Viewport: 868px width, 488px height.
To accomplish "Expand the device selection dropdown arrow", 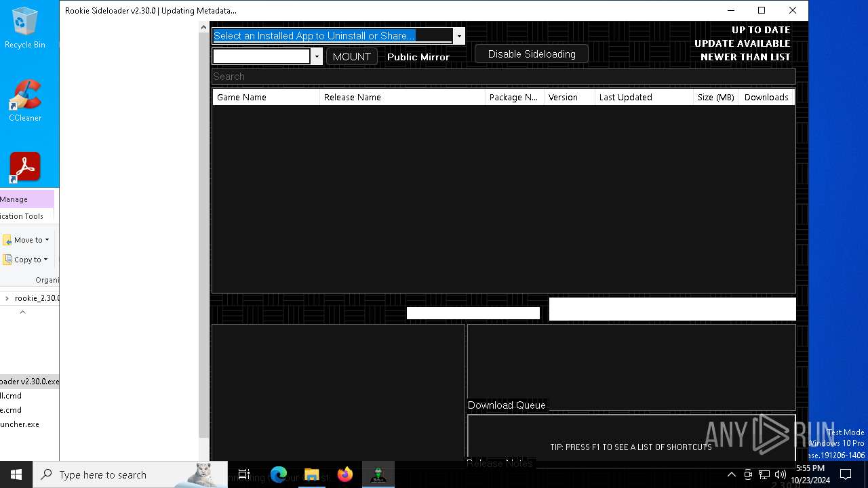I will [317, 57].
